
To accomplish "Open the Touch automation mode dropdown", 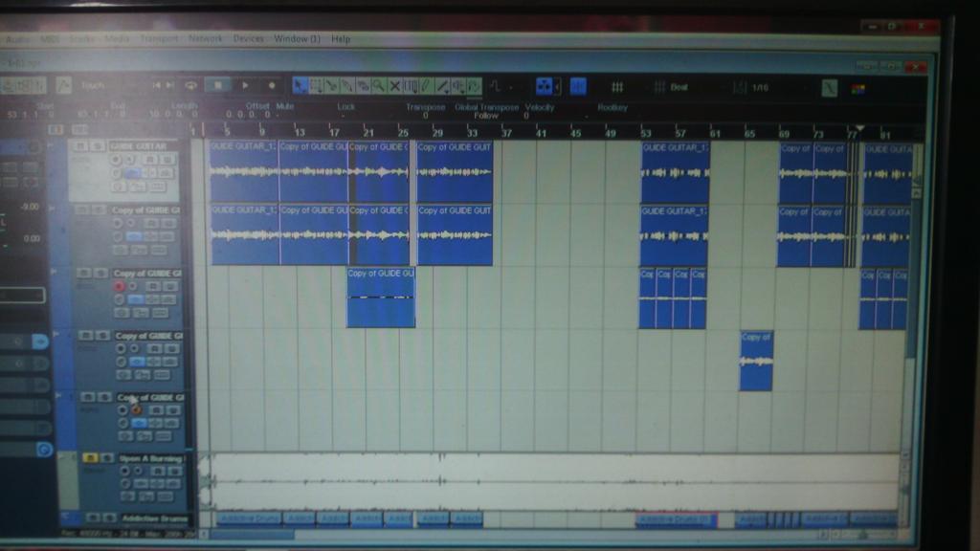I will tap(94, 85).
